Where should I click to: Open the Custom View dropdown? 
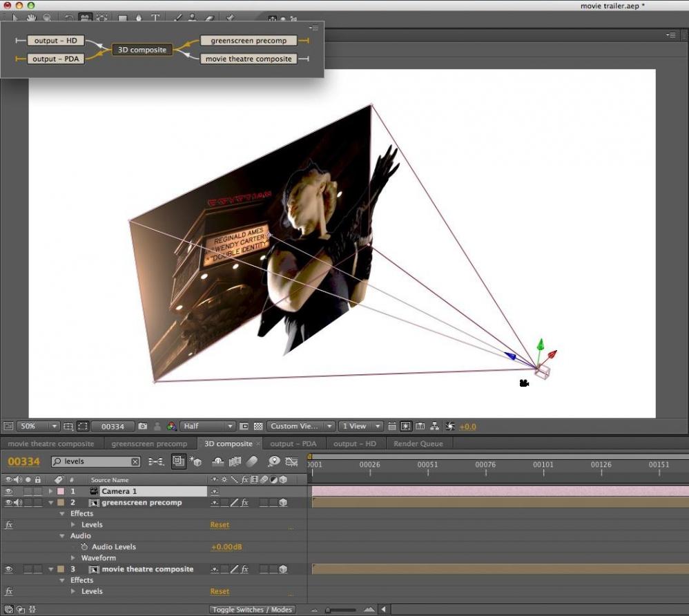(x=300, y=426)
